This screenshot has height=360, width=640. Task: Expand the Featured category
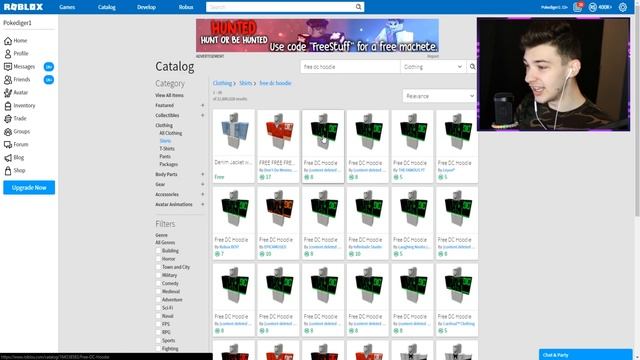(x=202, y=105)
